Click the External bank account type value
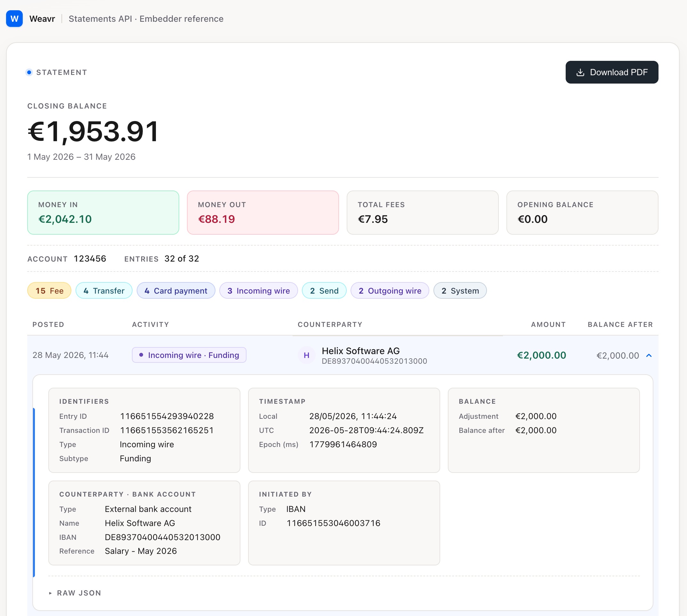The image size is (687, 616). [148, 509]
